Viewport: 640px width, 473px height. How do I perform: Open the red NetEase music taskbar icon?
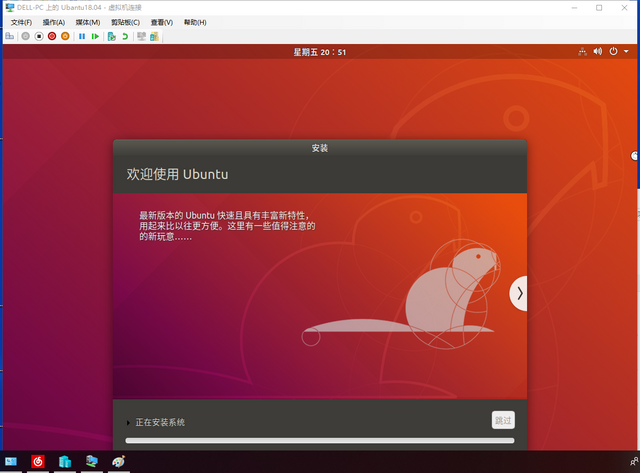click(38, 462)
